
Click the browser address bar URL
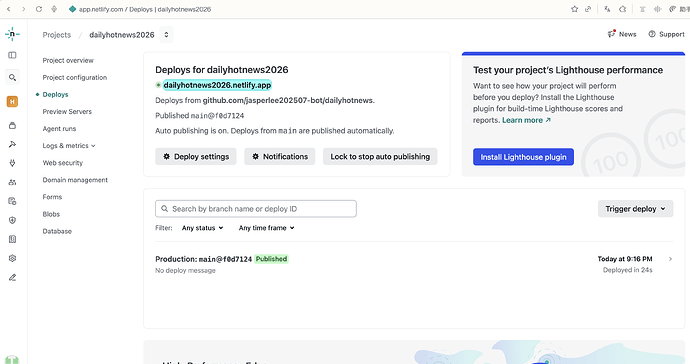click(145, 9)
